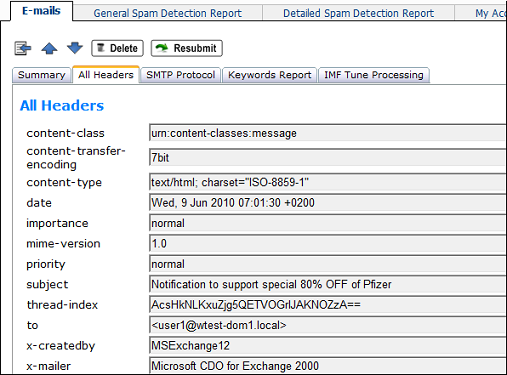The width and height of the screenshot is (507, 375).
Task: Click the content-type value field
Action: tap(328, 182)
